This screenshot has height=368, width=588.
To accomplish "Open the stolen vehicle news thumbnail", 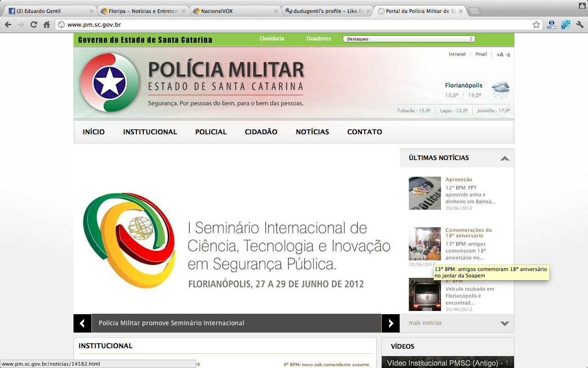I will point(425,294).
